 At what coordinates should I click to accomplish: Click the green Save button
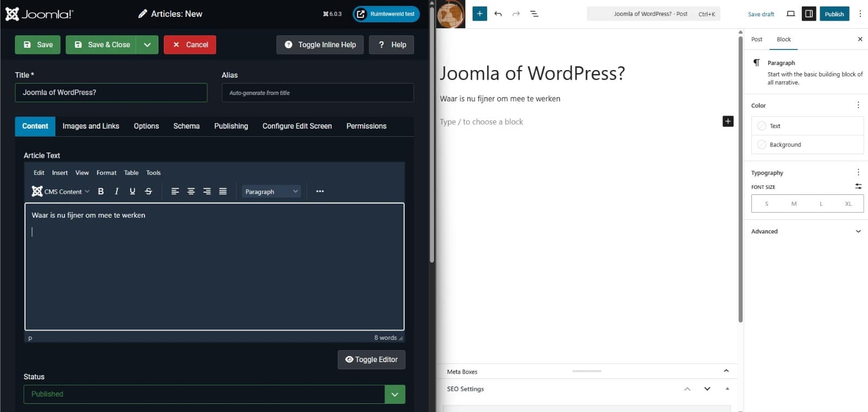pos(38,45)
